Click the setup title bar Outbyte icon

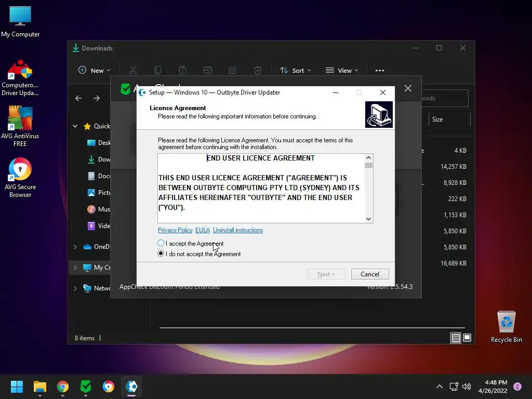tap(142, 92)
